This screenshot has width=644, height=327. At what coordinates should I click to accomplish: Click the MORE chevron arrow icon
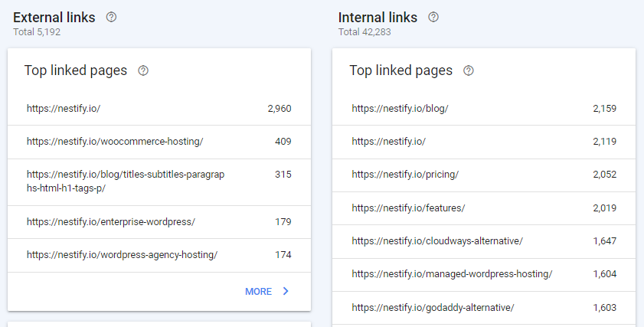286,291
